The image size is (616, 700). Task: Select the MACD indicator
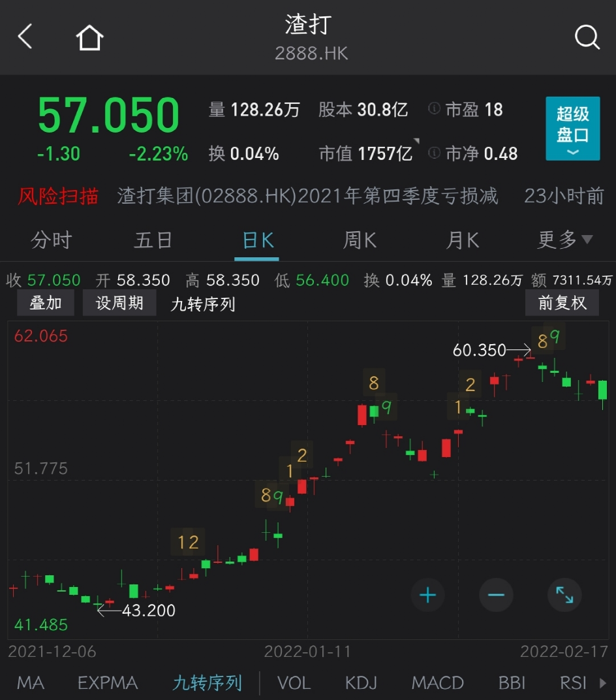pyautogui.click(x=437, y=682)
